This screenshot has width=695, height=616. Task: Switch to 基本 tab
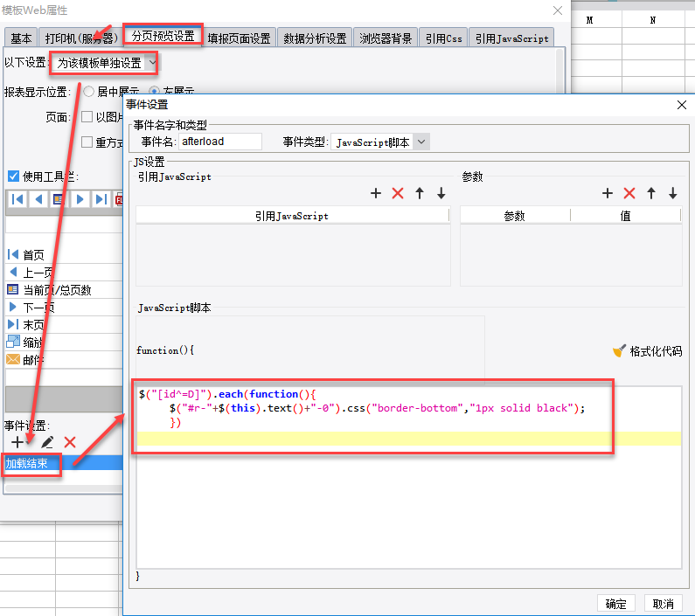(21, 38)
